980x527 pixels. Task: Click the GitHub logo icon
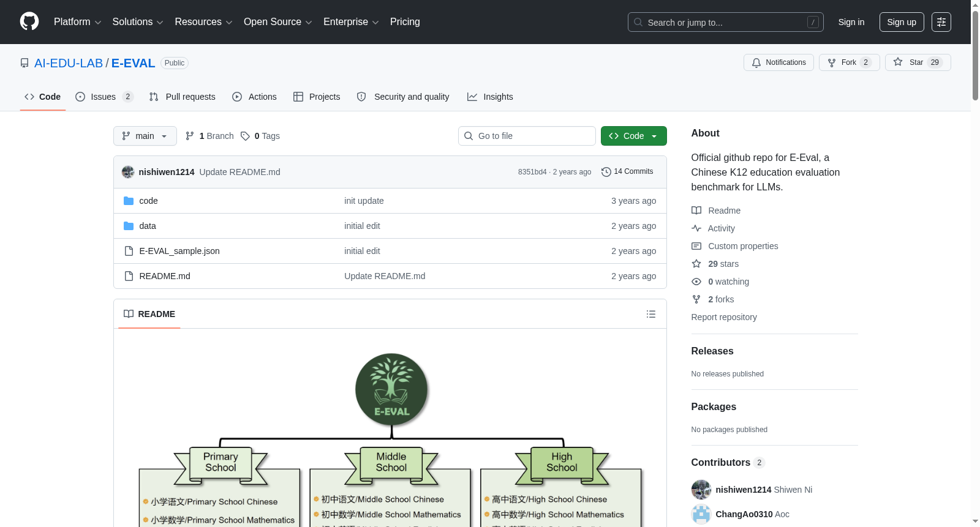[x=29, y=21]
